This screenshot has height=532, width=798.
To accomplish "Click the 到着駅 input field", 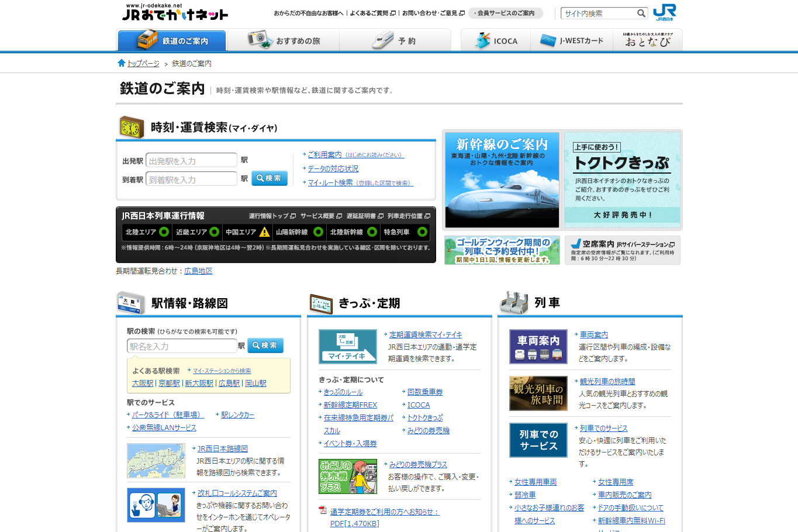I will pyautogui.click(x=192, y=179).
